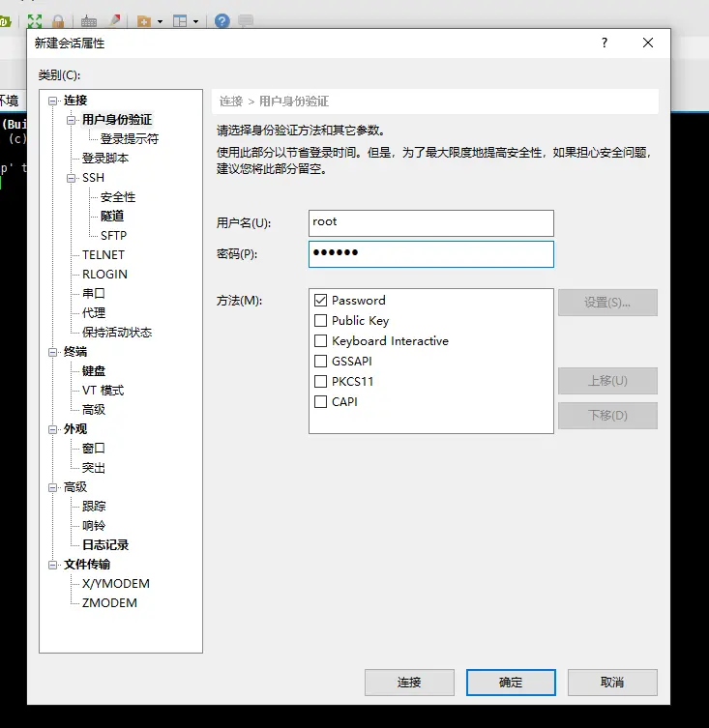This screenshot has height=728, width=709.
Task: Select 登录提示符 in the category tree
Action: [130, 139]
